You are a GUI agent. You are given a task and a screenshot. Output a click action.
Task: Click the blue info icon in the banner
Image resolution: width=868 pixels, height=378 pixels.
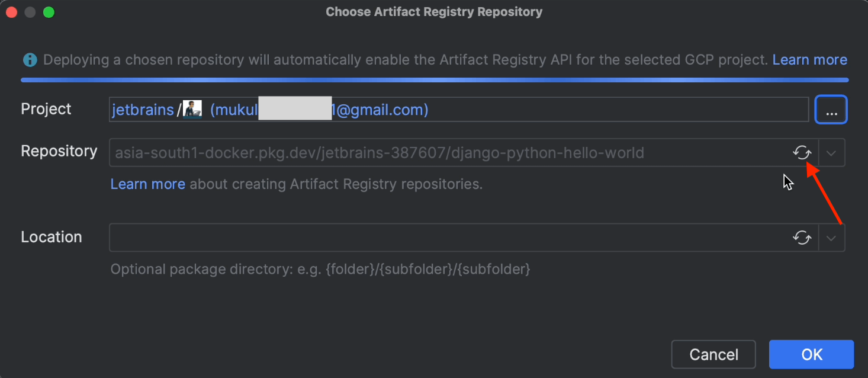[30, 60]
